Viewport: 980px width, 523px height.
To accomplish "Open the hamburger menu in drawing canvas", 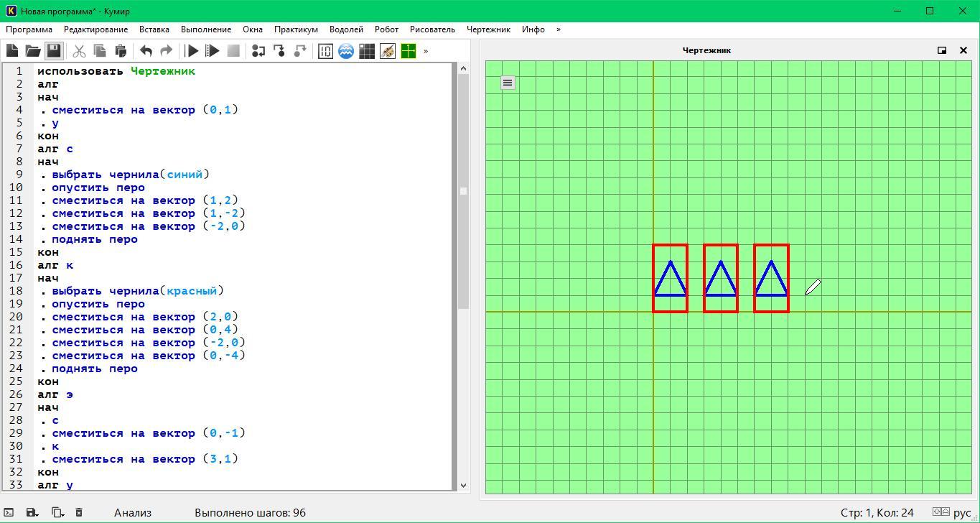I will click(x=508, y=83).
